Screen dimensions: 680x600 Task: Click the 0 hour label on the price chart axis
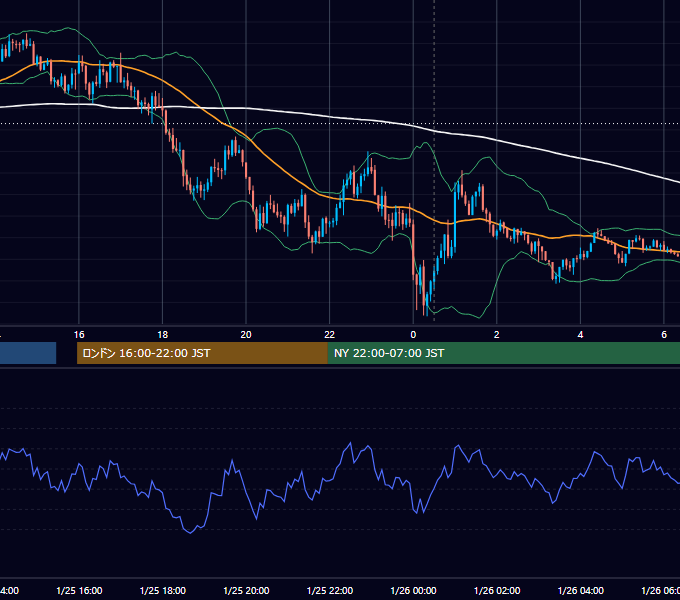point(413,335)
